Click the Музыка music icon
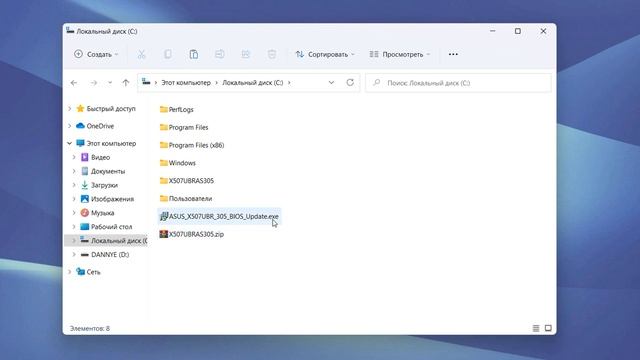The width and height of the screenshot is (640, 360). pyautogui.click(x=84, y=213)
